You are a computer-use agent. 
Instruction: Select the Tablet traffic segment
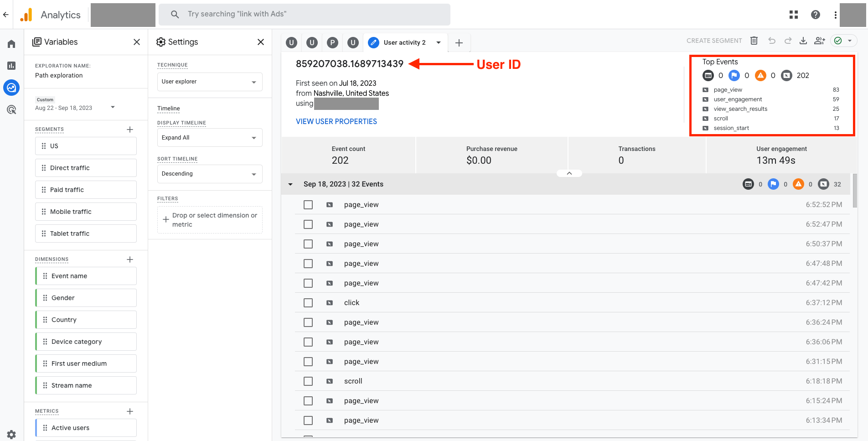pos(86,233)
